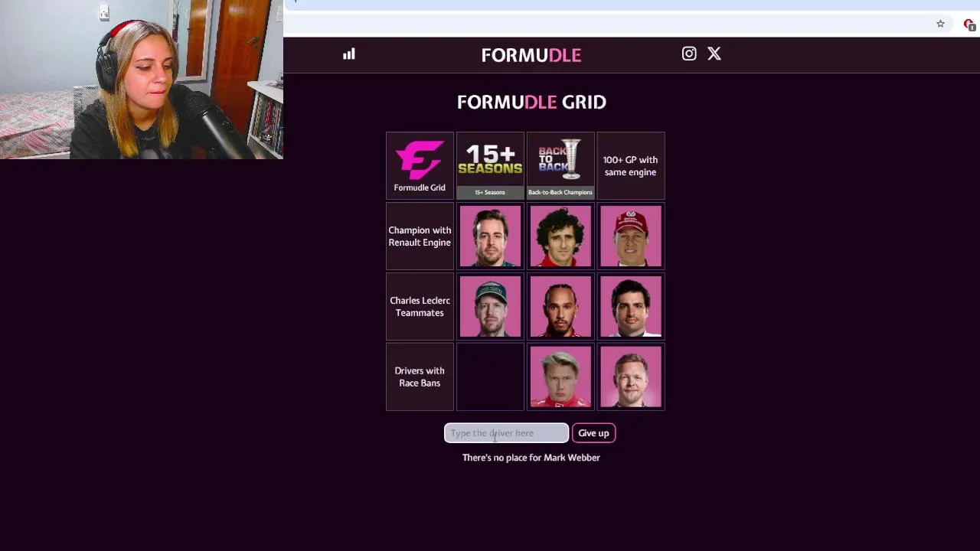Click the 'Champion with Renault Engine' row label

point(420,236)
